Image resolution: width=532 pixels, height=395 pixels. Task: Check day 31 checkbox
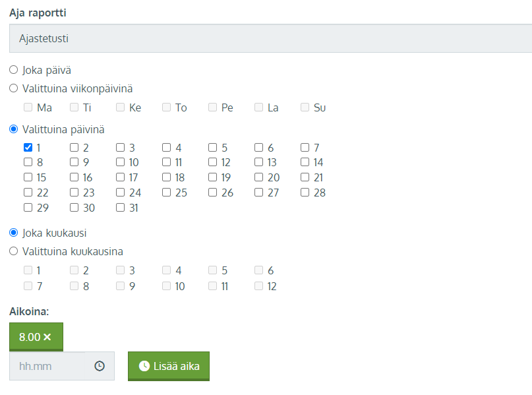120,207
